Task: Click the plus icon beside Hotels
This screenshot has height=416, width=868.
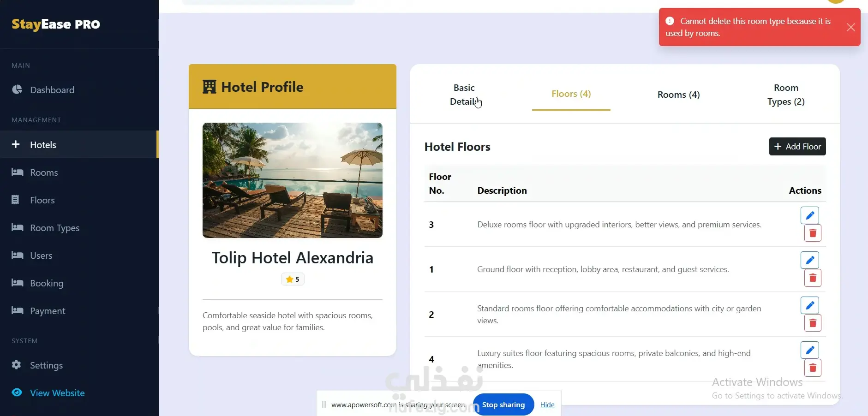Action: coord(16,144)
